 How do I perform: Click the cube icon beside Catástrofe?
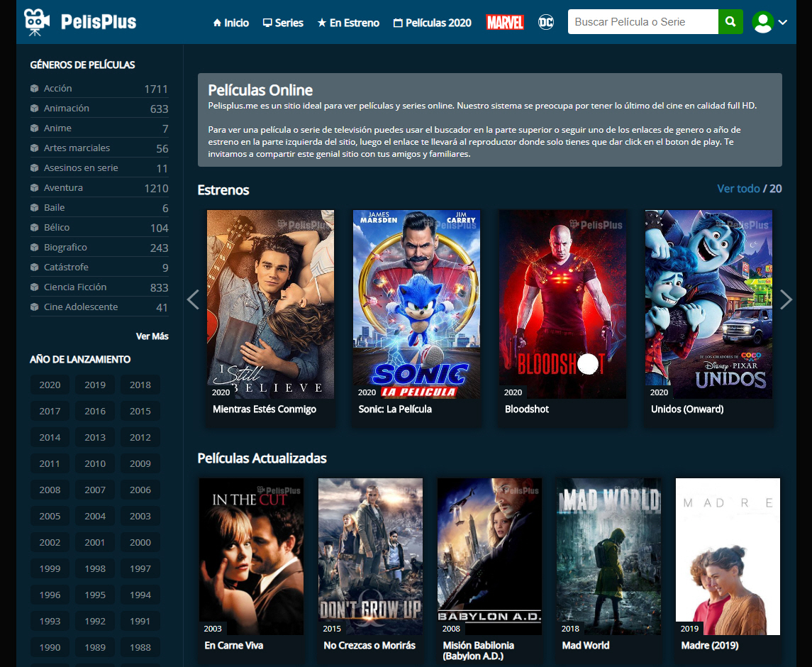tap(34, 267)
